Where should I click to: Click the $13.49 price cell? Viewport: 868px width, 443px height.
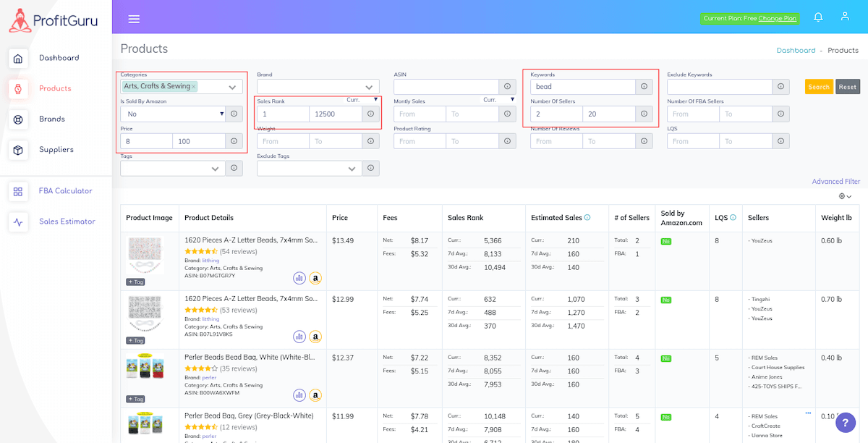click(343, 240)
